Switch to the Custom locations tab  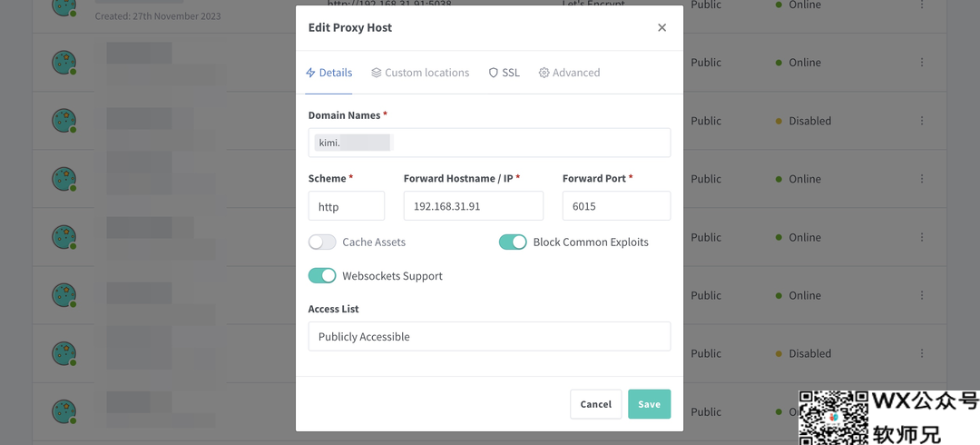pyautogui.click(x=420, y=73)
